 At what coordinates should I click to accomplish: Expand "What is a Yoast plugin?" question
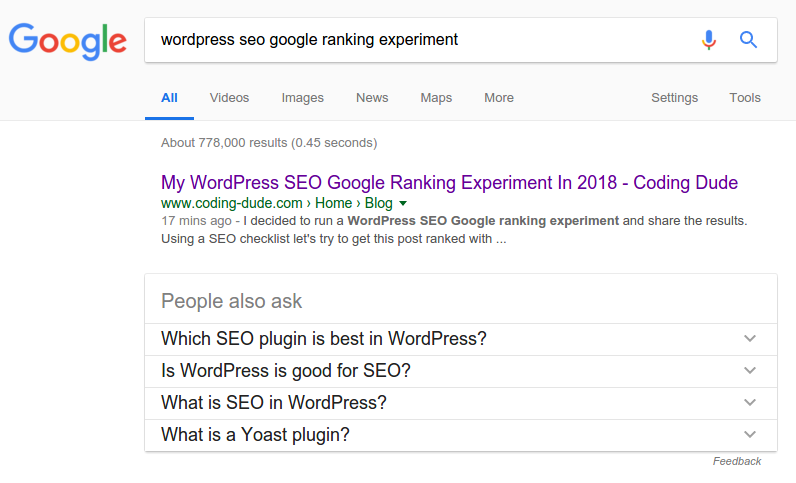[461, 435]
